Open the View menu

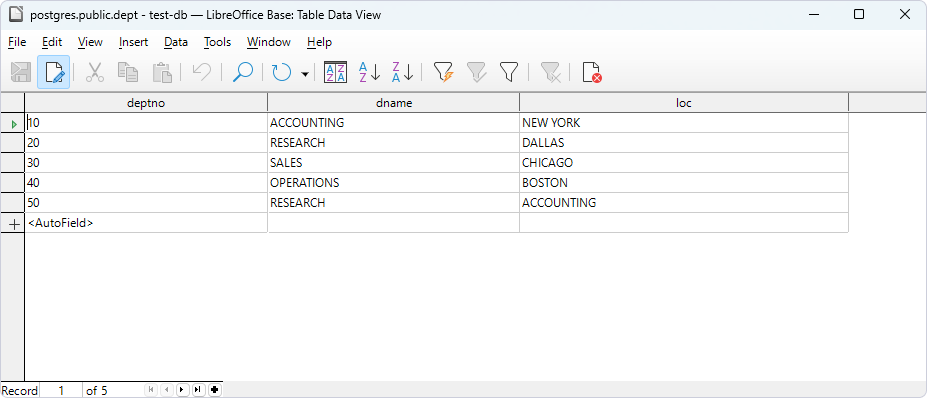point(90,42)
